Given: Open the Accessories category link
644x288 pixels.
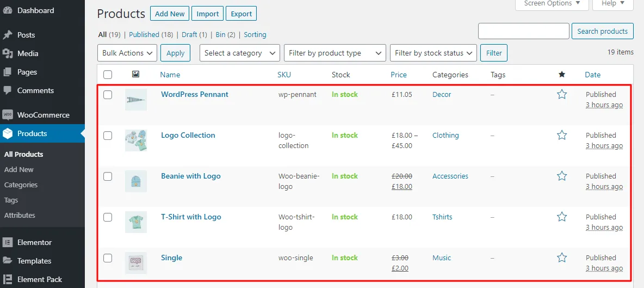Looking at the screenshot, I should (x=450, y=176).
